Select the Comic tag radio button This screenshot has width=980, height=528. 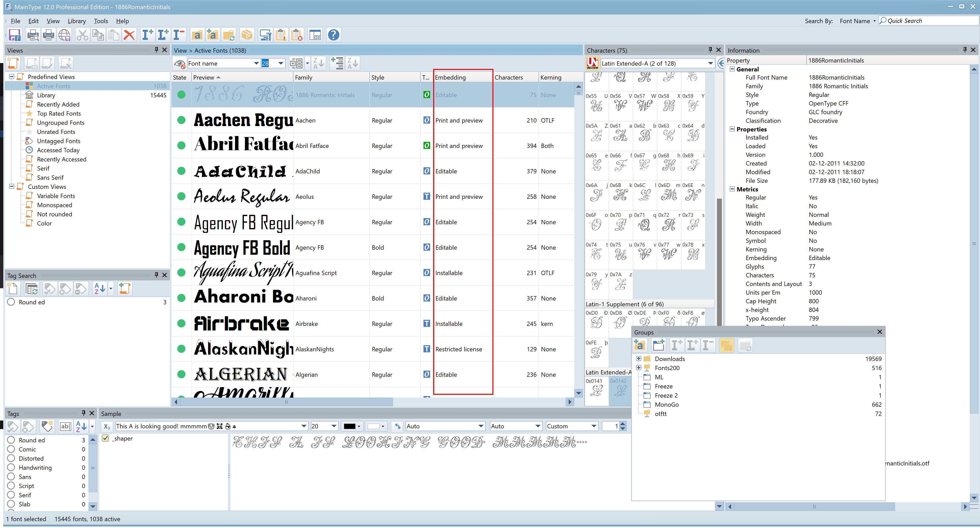[x=11, y=449]
